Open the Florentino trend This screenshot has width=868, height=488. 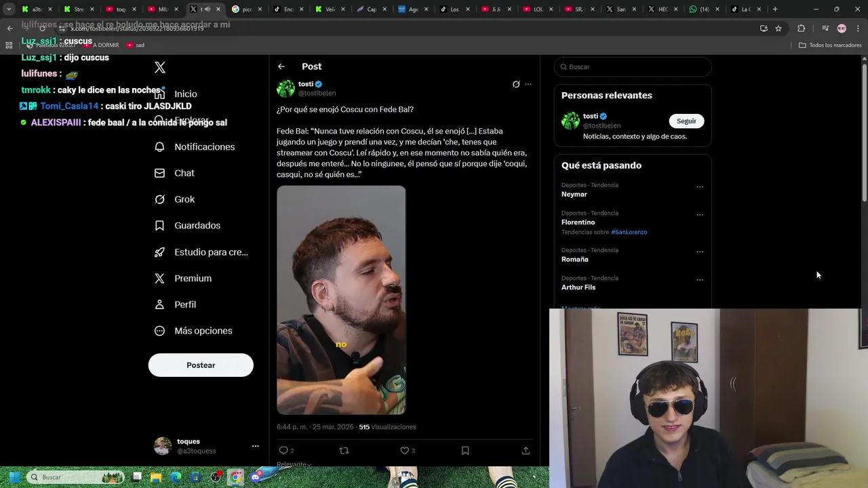tap(578, 222)
